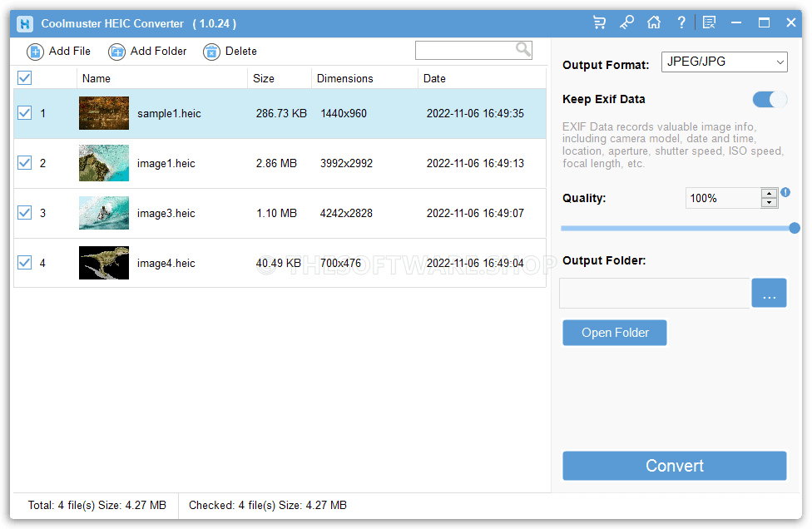Viewport: 812px width, 529px height.
Task: Add a file with Add File
Action: 58,52
